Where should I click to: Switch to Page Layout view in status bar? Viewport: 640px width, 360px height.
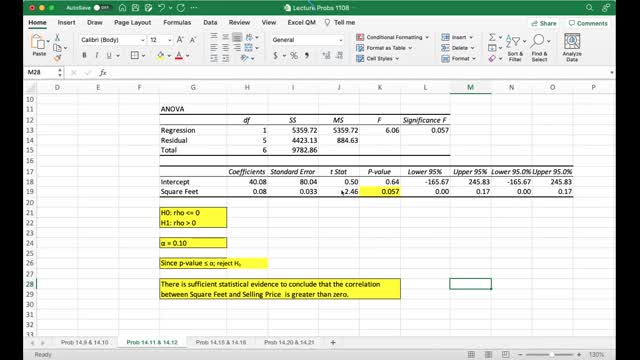[x=489, y=354]
